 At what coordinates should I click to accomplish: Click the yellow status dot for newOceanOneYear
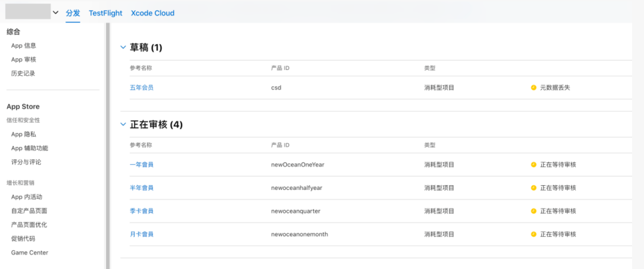[x=533, y=165]
